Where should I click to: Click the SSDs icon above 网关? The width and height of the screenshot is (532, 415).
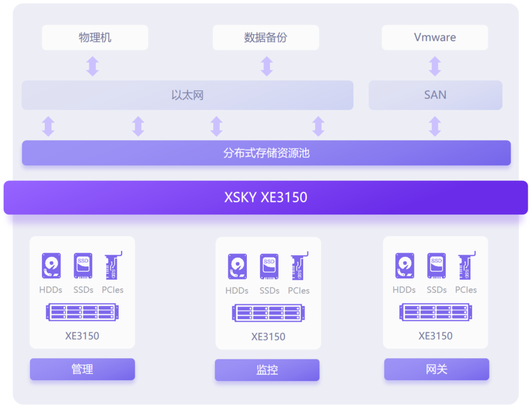[437, 265]
